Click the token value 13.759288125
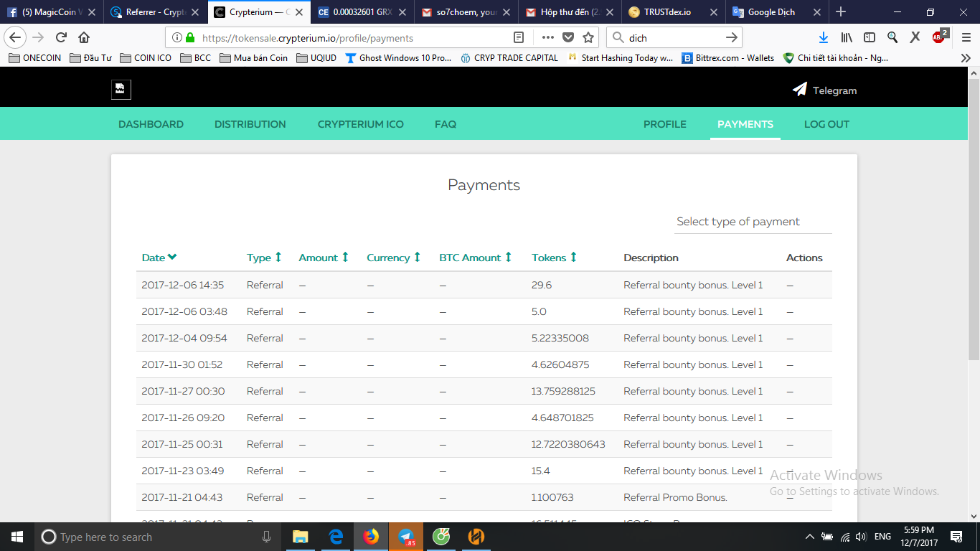The height and width of the screenshot is (551, 980). point(563,391)
